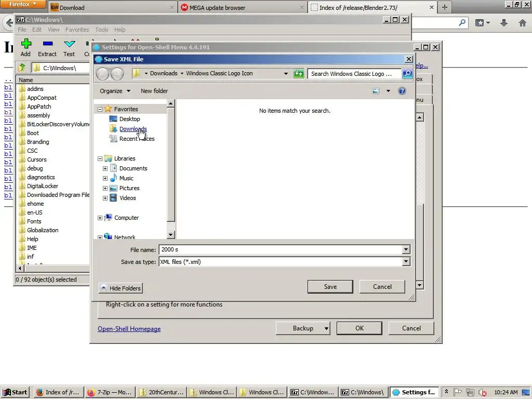Click the File name input field
The height and width of the screenshot is (399, 532).
coord(280,250)
